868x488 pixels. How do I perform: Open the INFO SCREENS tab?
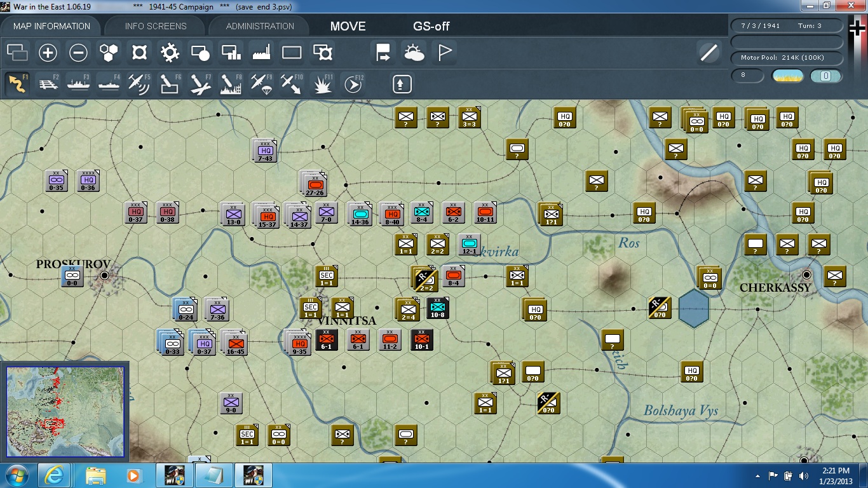pyautogui.click(x=156, y=26)
